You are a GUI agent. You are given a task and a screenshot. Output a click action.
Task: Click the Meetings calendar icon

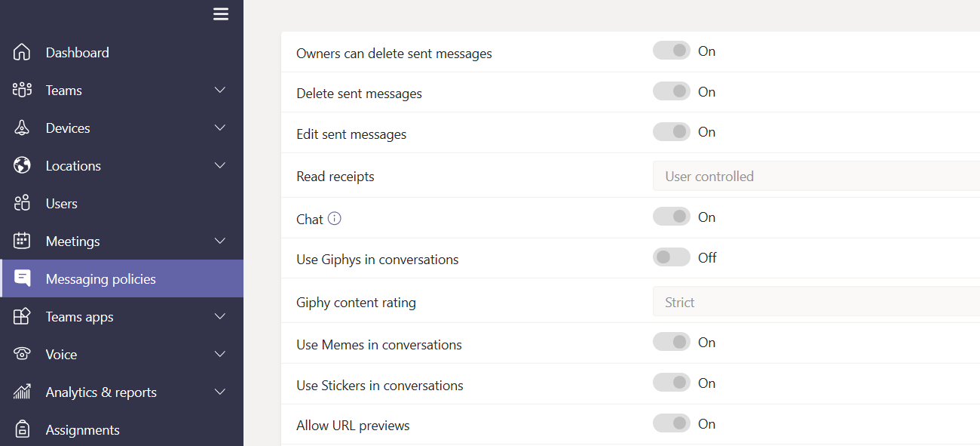coord(22,240)
